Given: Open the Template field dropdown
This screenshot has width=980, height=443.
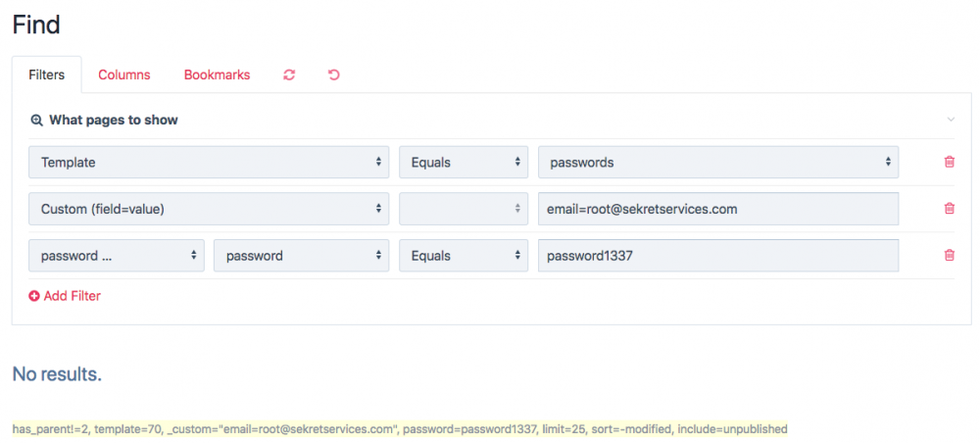Looking at the screenshot, I should point(209,163).
